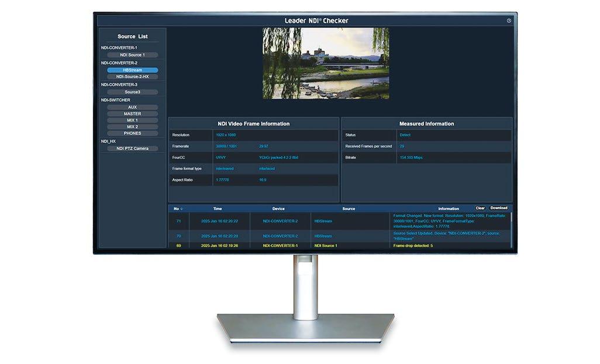Click log entry number 70
The width and height of the screenshot is (600, 364).
[179, 236]
